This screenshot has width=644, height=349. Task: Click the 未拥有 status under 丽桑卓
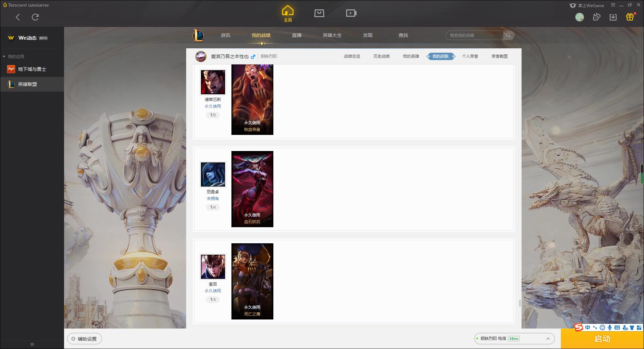point(213,199)
